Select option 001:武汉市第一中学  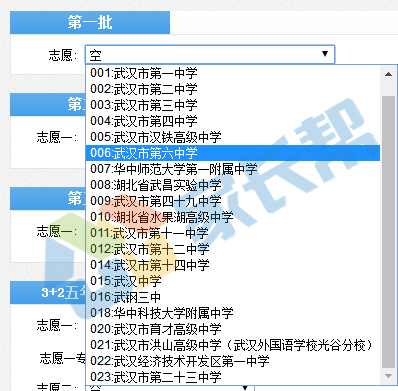(x=233, y=73)
